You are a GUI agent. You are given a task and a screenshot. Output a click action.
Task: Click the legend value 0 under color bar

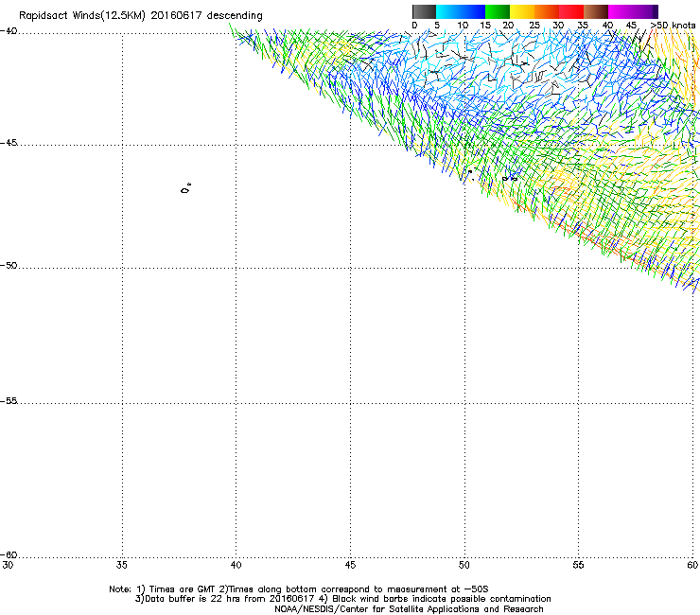(x=414, y=26)
